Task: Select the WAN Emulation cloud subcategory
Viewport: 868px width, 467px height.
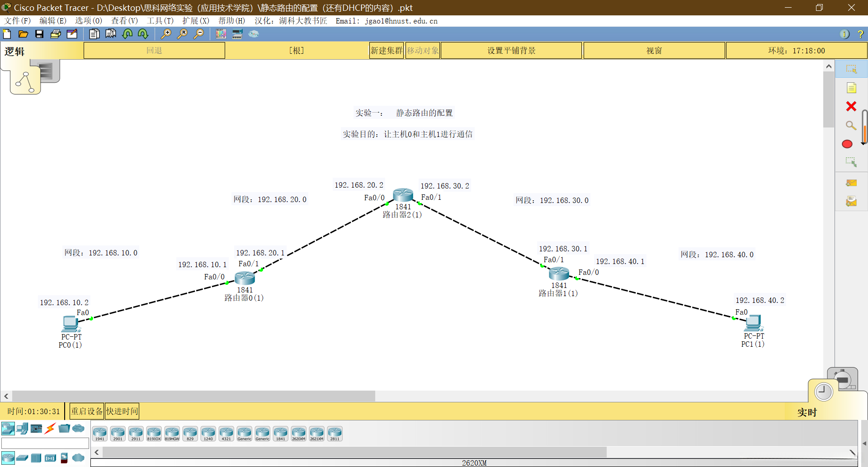Action: pyautogui.click(x=78, y=458)
